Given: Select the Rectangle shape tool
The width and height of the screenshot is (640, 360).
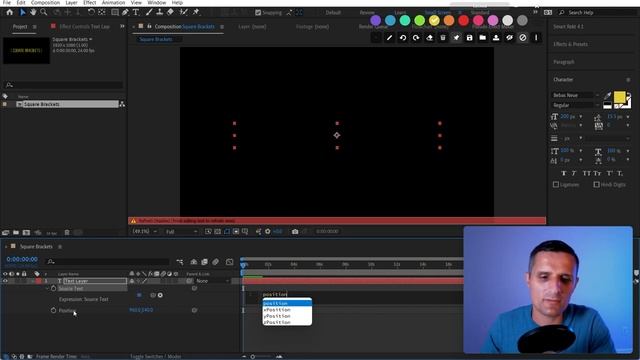Looking at the screenshot, I should [x=115, y=12].
